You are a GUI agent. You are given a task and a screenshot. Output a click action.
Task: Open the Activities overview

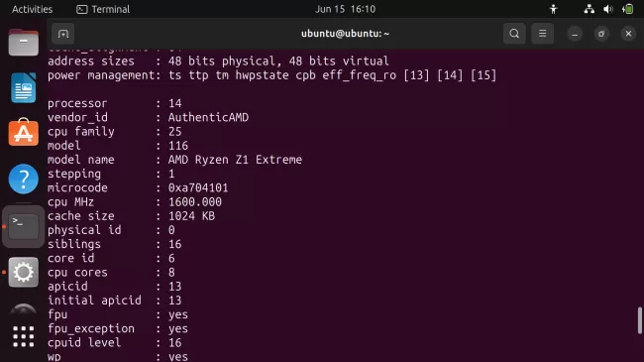click(32, 9)
